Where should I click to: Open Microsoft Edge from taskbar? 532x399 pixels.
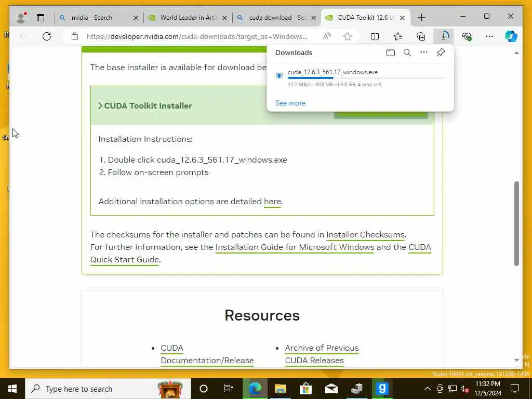255,389
